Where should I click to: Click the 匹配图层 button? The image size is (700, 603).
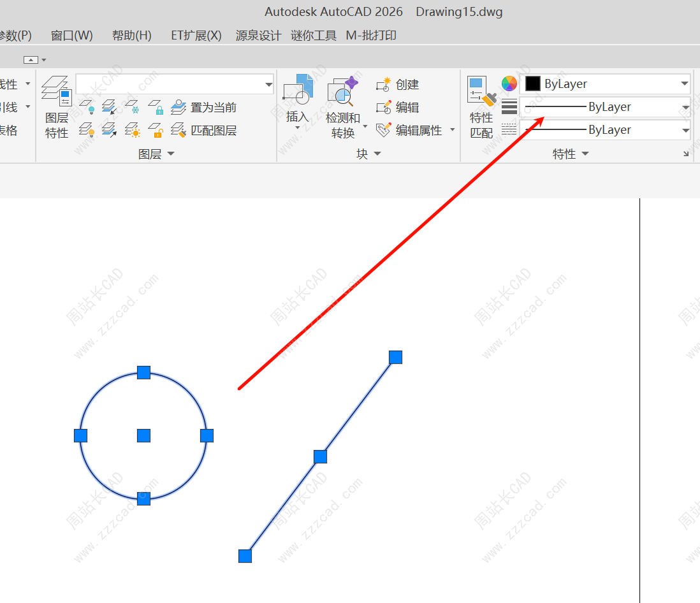point(204,131)
